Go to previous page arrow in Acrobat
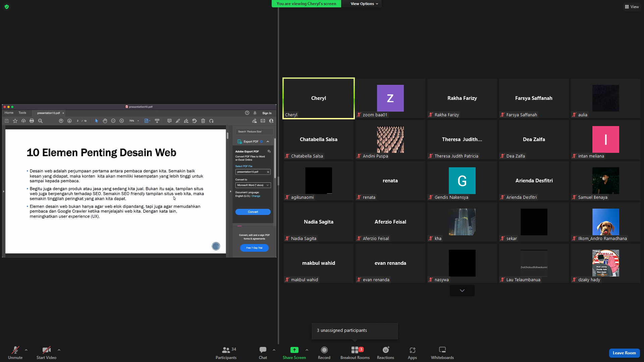Screen dimensions: 644x362 [61, 121]
